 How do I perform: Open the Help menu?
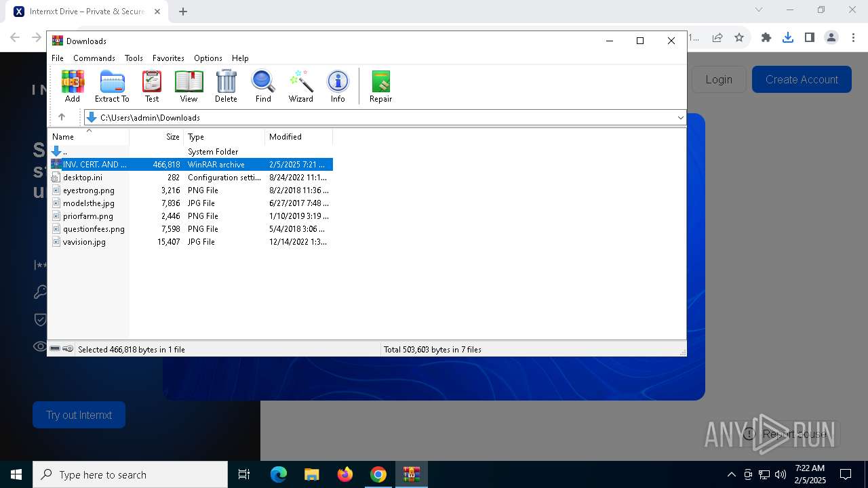click(240, 58)
